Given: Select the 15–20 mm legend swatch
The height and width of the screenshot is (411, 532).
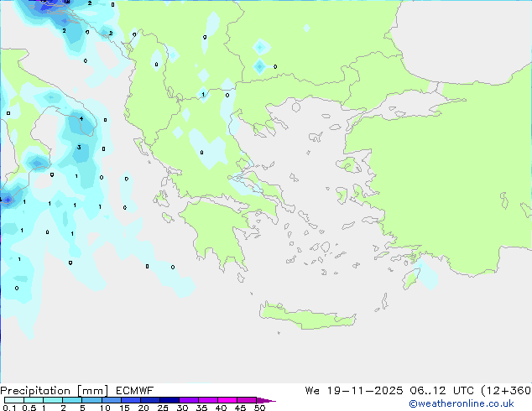Looking at the screenshot, I should [x=130, y=400].
